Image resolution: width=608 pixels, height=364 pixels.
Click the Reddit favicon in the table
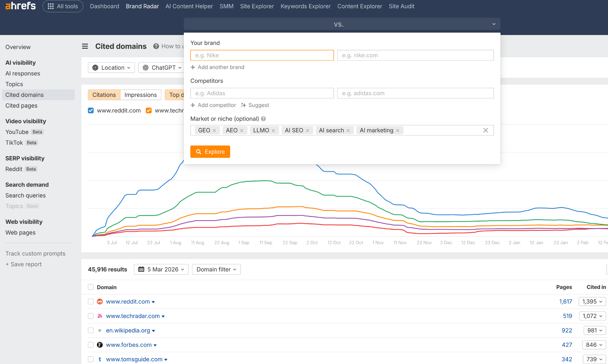coord(100,301)
